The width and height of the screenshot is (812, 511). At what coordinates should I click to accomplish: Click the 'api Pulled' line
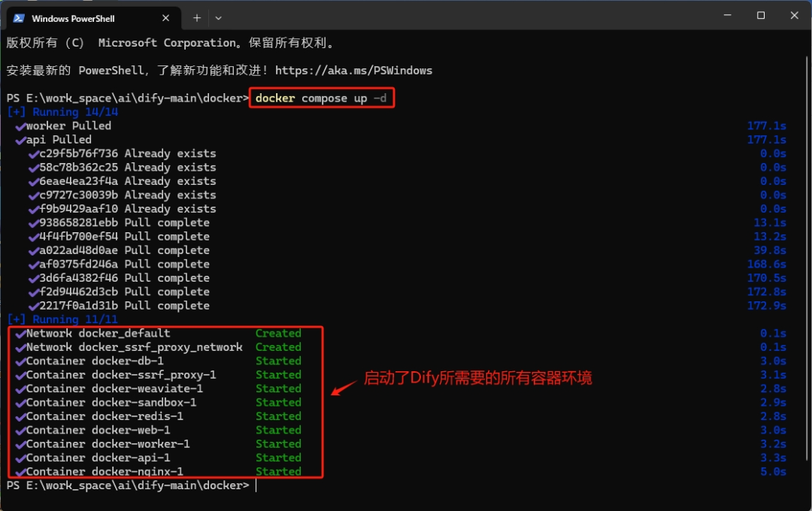pos(53,140)
